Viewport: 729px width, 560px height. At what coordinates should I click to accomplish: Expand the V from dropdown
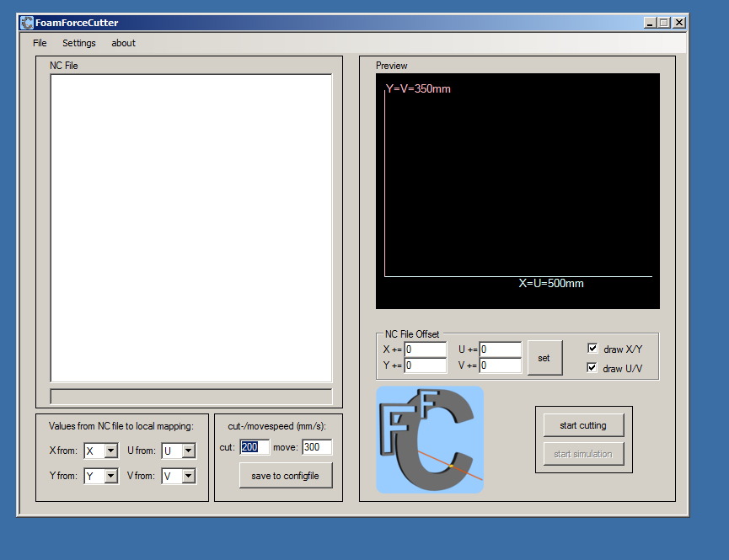tap(188, 476)
